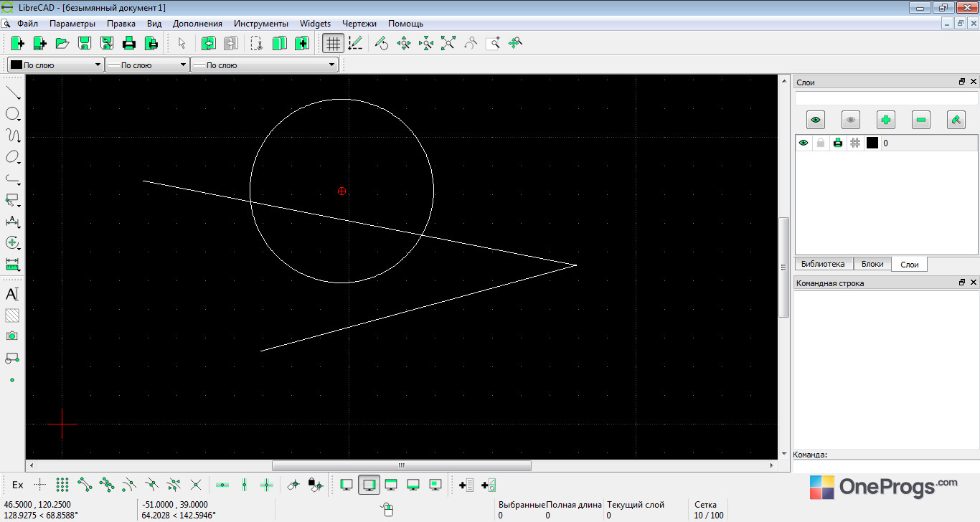Viewport: 980px width, 522px height.
Task: Toggle restrict orthogonal
Action: pyautogui.click(x=267, y=485)
